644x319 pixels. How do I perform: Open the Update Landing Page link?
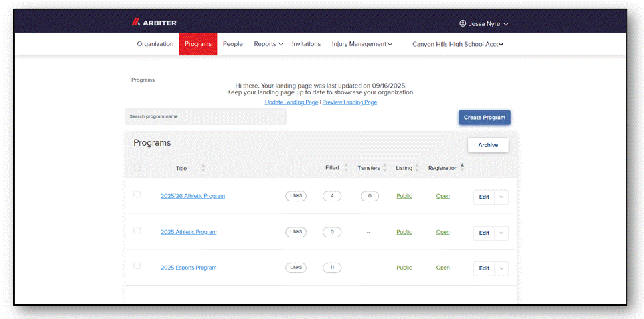(291, 102)
